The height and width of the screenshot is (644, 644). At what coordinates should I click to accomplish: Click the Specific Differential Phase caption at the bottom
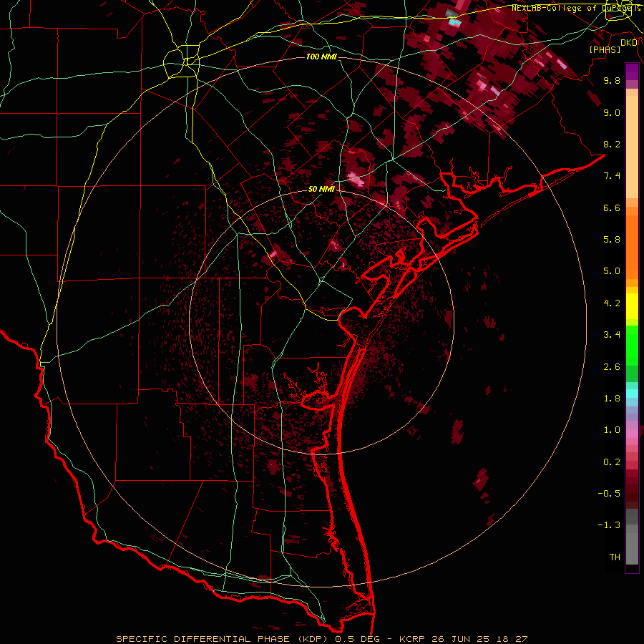322,639
